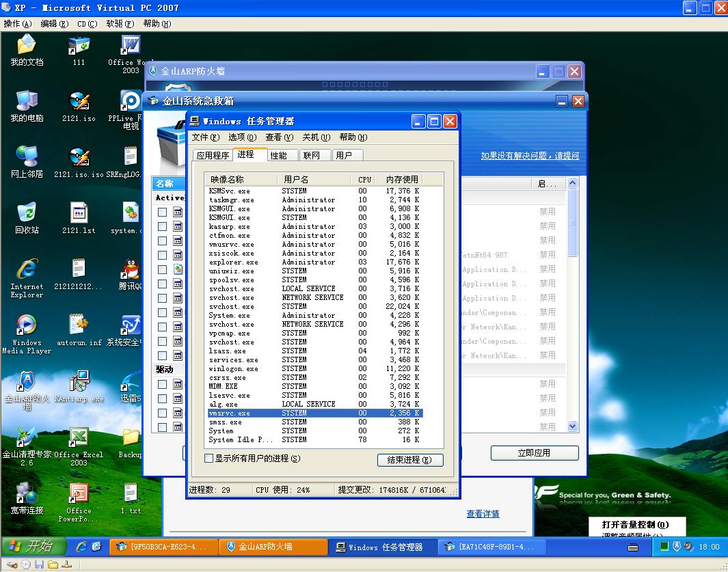Open the 我的文档 desktop icon
Image resolution: width=728 pixels, height=572 pixels.
pyautogui.click(x=27, y=50)
